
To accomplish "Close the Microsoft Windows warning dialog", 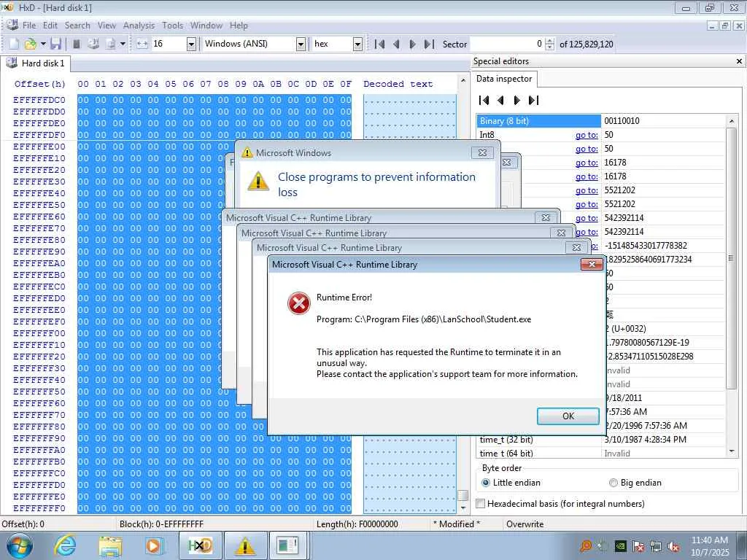I will [x=482, y=153].
